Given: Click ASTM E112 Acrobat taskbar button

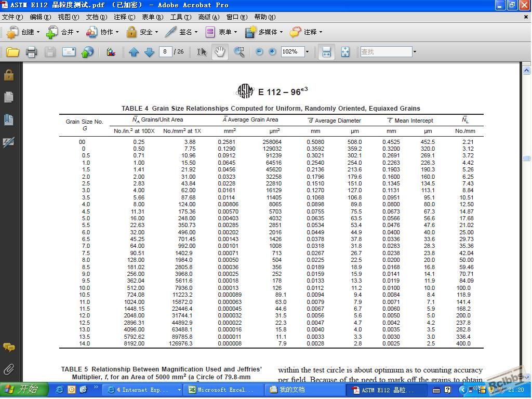Looking at the screenshot, I should [386, 390].
